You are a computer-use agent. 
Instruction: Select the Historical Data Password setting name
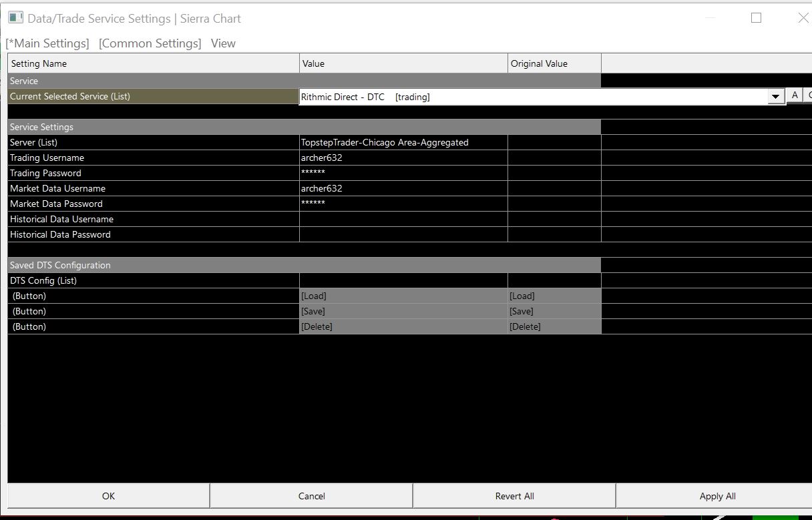tap(154, 234)
